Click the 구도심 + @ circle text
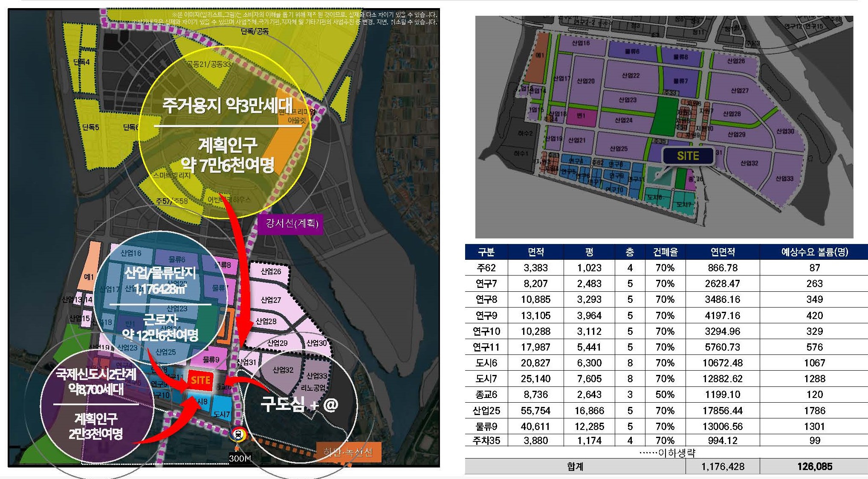Viewport: 868px width, 479px height. (x=299, y=404)
